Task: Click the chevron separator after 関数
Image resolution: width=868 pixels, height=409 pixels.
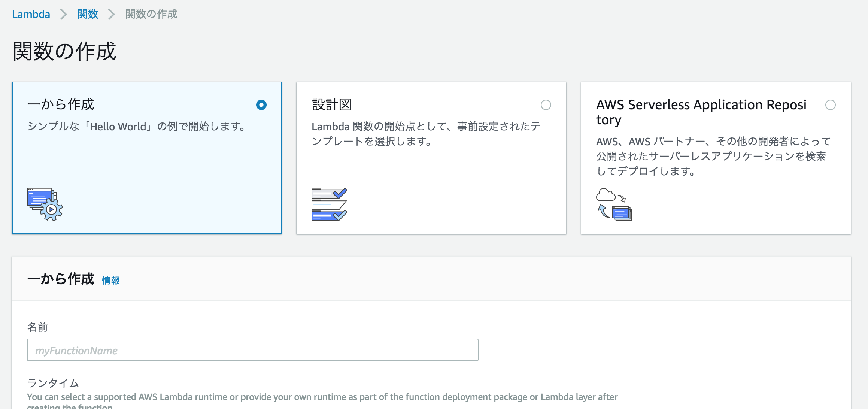Action: [112, 14]
